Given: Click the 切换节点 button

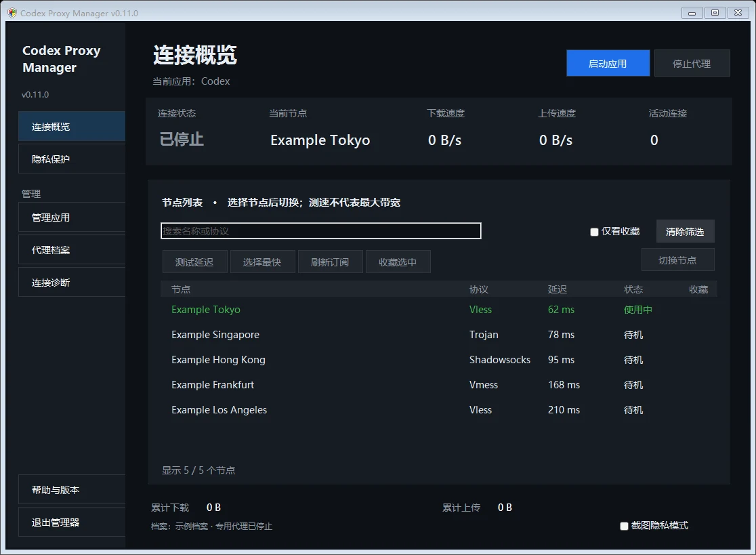Looking at the screenshot, I should 678,260.
